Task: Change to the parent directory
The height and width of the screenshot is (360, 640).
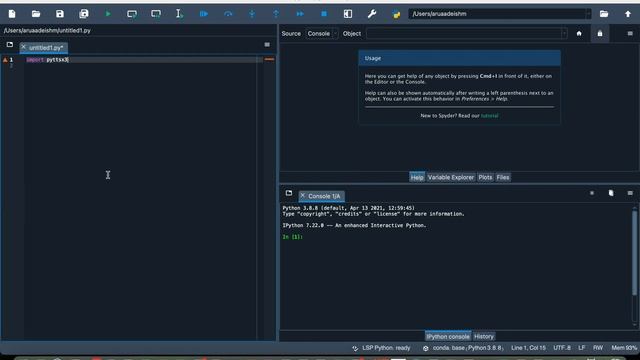Action: pos(628,14)
